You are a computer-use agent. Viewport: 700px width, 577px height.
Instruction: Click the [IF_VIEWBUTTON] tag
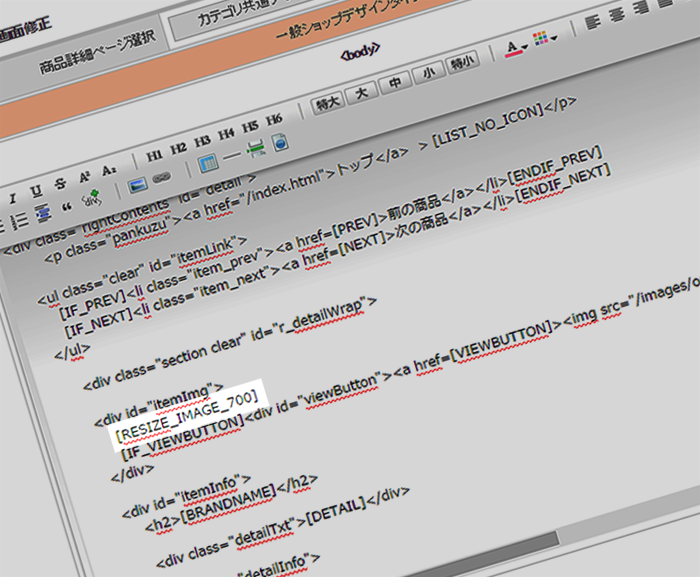coord(183,438)
